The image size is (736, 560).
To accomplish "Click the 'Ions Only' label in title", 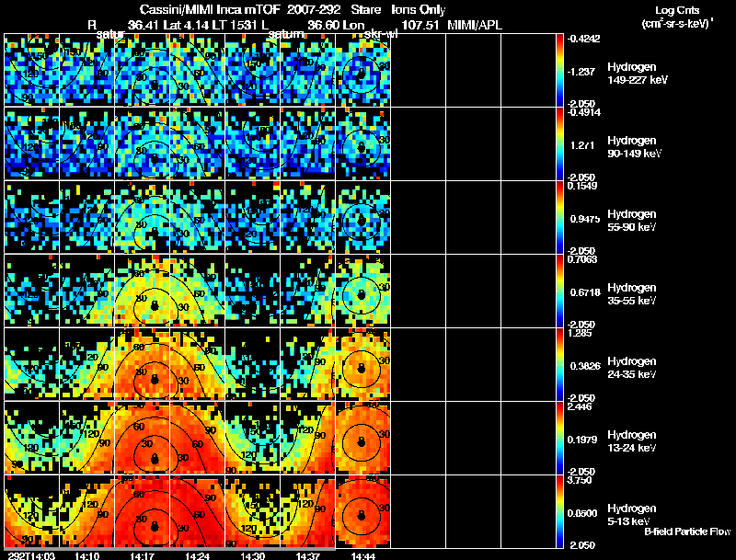I will tap(419, 10).
